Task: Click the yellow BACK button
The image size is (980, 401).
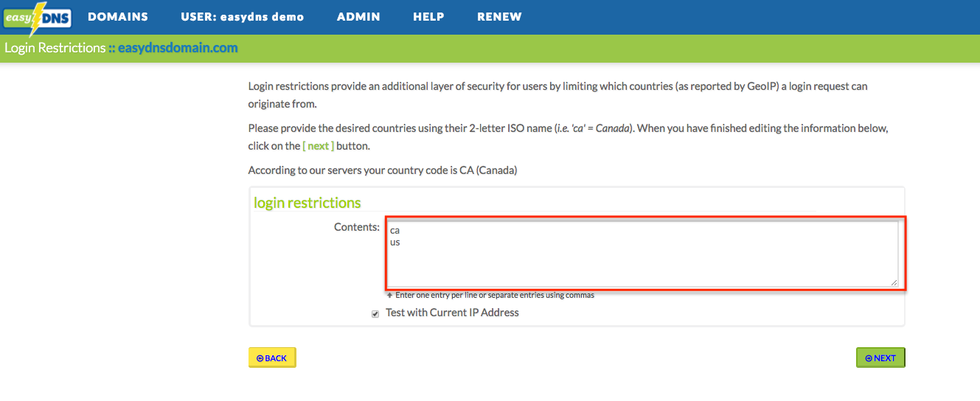Action: coord(272,358)
